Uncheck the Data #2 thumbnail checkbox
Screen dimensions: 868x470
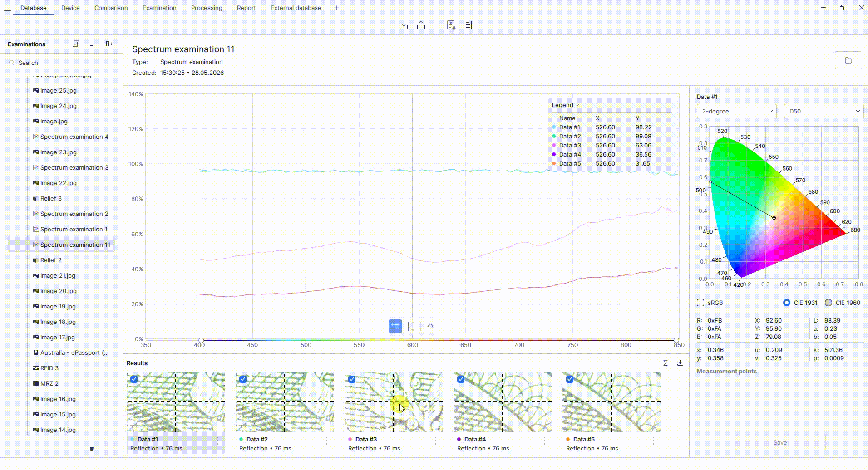[242, 379]
